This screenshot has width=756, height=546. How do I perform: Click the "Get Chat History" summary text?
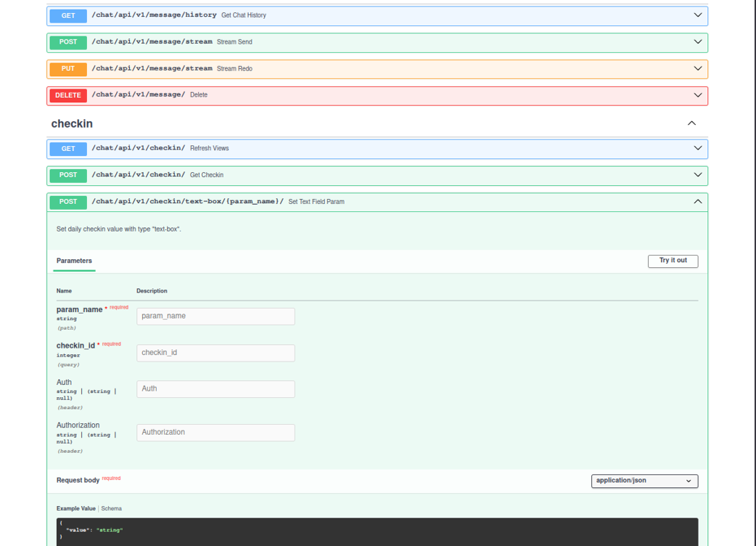244,15
